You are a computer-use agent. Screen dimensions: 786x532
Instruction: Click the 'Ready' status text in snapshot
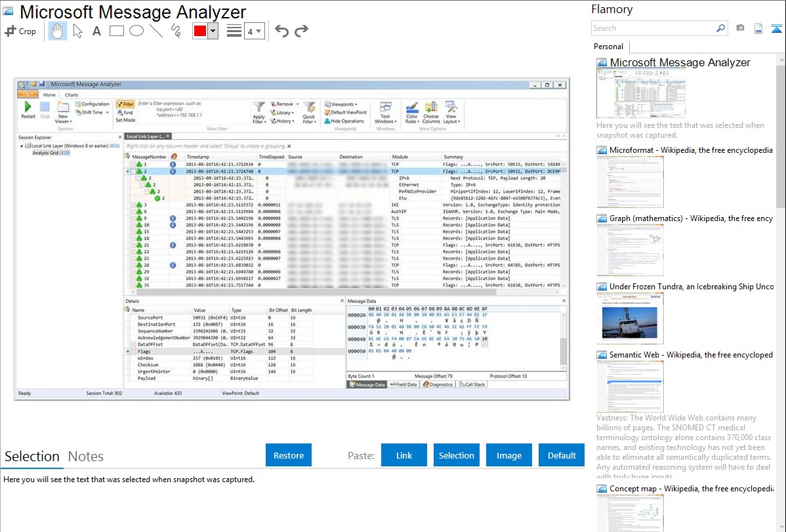click(24, 394)
